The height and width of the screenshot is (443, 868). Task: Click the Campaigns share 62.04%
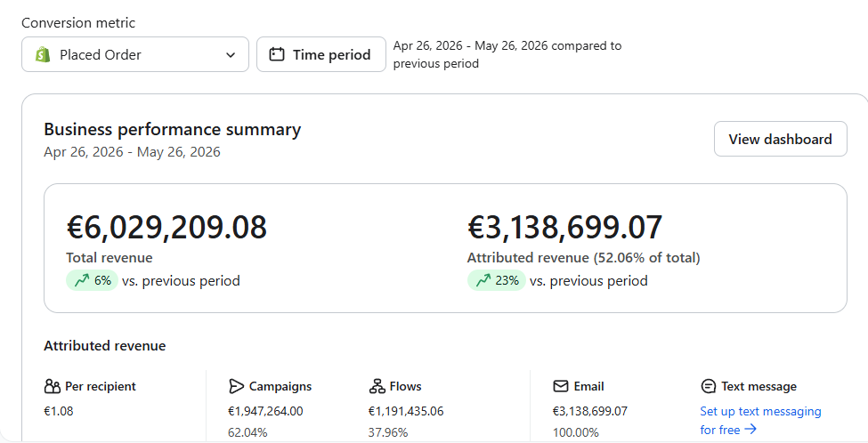pyautogui.click(x=247, y=432)
